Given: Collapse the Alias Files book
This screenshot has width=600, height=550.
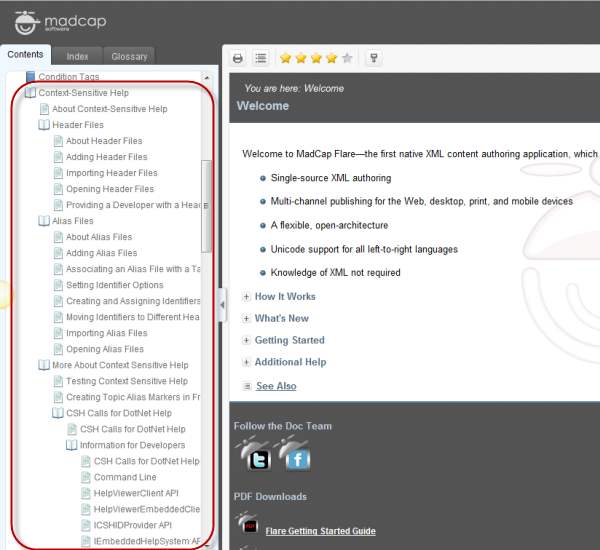Looking at the screenshot, I should click(44, 221).
